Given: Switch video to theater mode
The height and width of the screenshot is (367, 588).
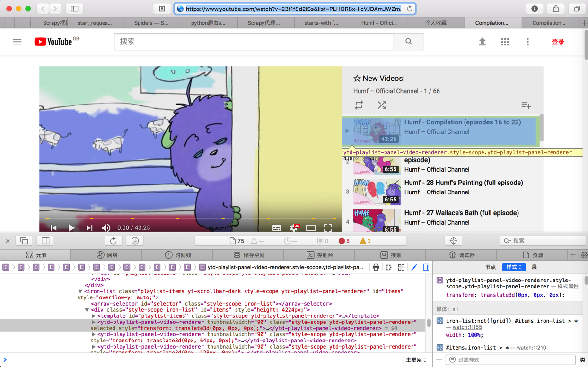Looking at the screenshot, I should click(x=311, y=228).
